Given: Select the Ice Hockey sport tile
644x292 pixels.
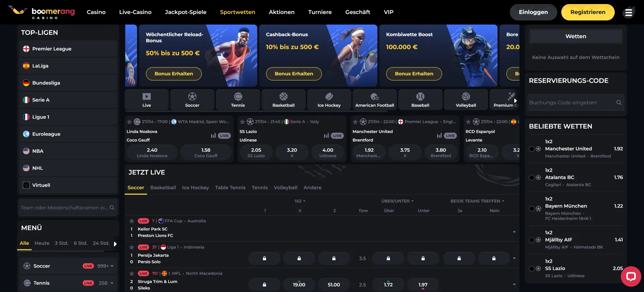Looking at the screenshot, I should (329, 99).
